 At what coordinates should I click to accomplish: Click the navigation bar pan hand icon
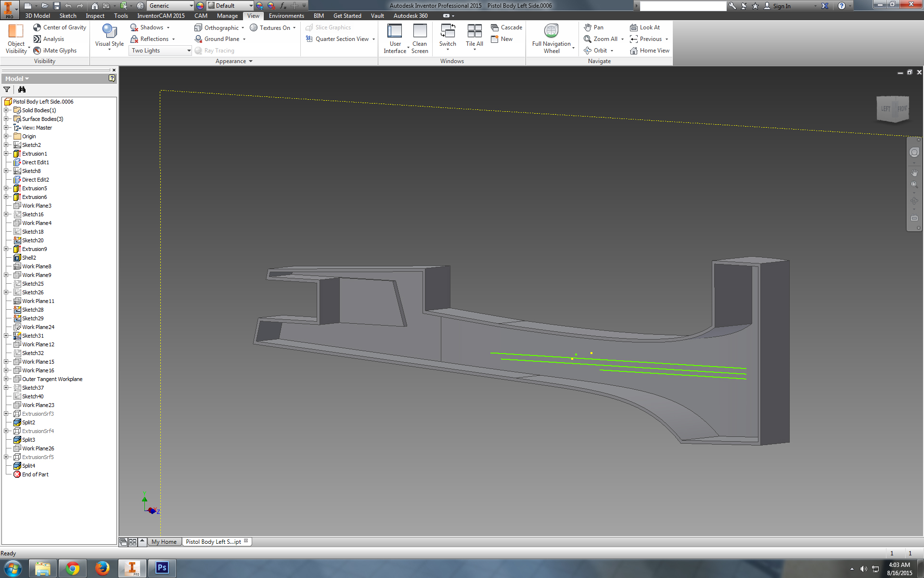[914, 172]
